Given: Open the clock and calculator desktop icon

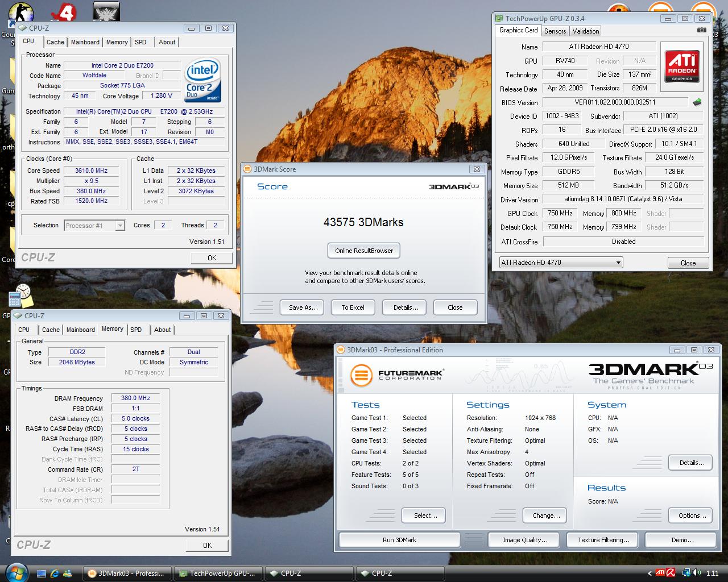Looking at the screenshot, I should pos(20,296).
